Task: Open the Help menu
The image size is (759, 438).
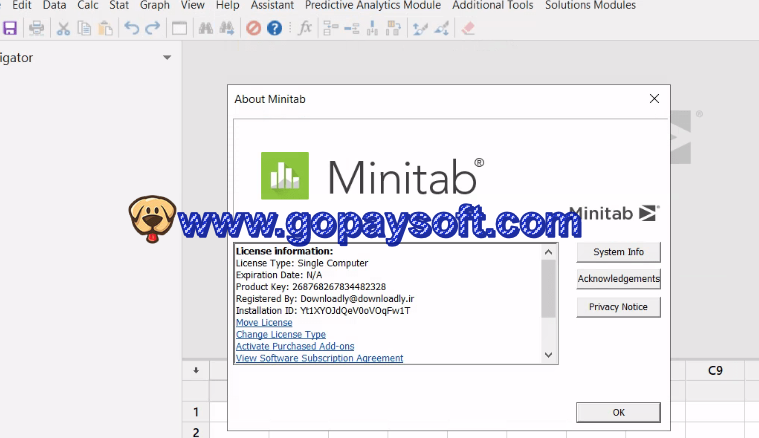Action: click(228, 5)
